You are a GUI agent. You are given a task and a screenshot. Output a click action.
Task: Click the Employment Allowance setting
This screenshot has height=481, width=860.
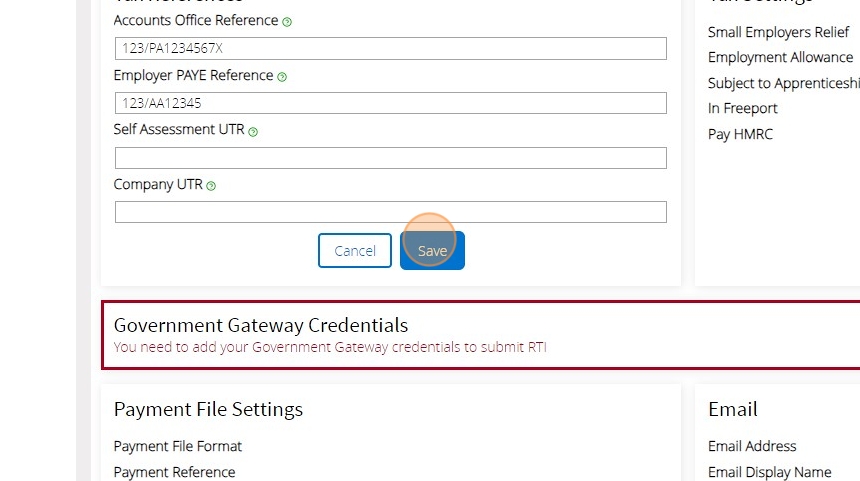(x=780, y=58)
